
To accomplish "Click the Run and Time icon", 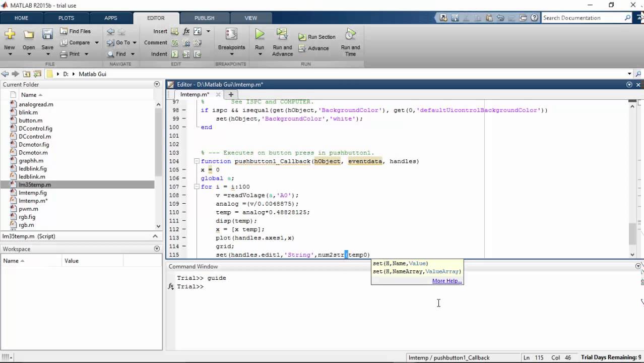I will [x=350, y=34].
